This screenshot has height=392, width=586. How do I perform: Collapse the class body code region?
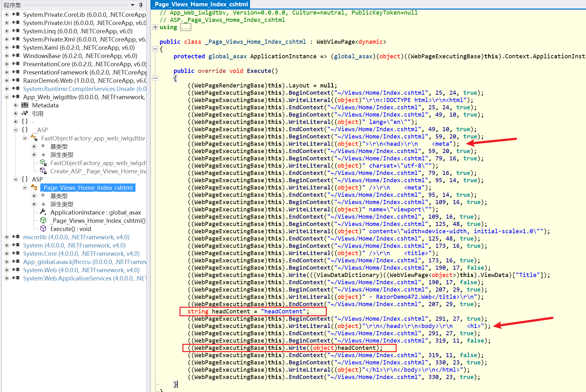(x=155, y=49)
